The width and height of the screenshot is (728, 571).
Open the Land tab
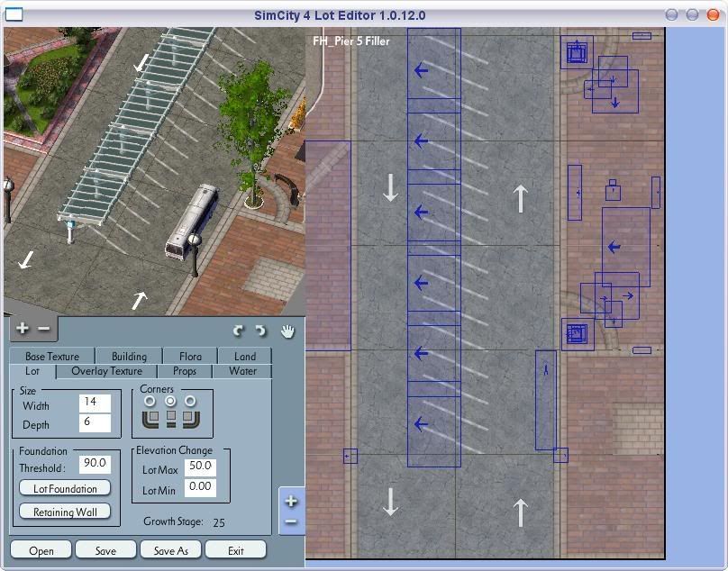click(x=245, y=356)
